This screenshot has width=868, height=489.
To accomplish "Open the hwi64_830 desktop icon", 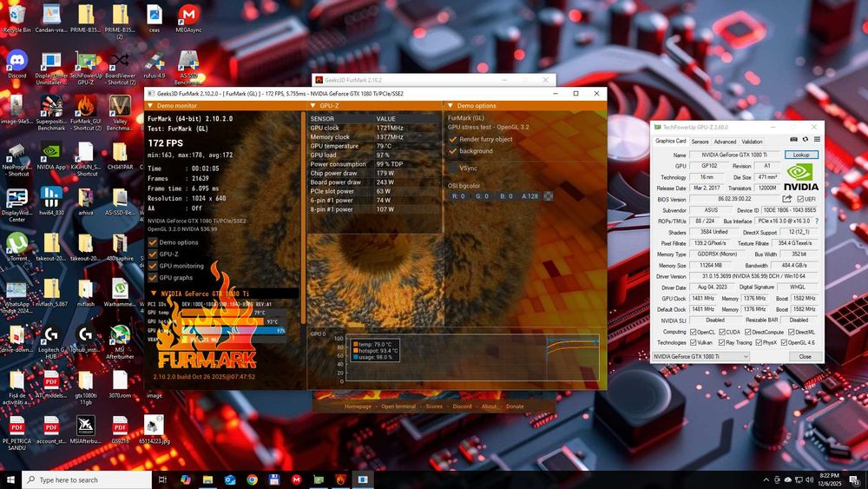I will (x=51, y=201).
